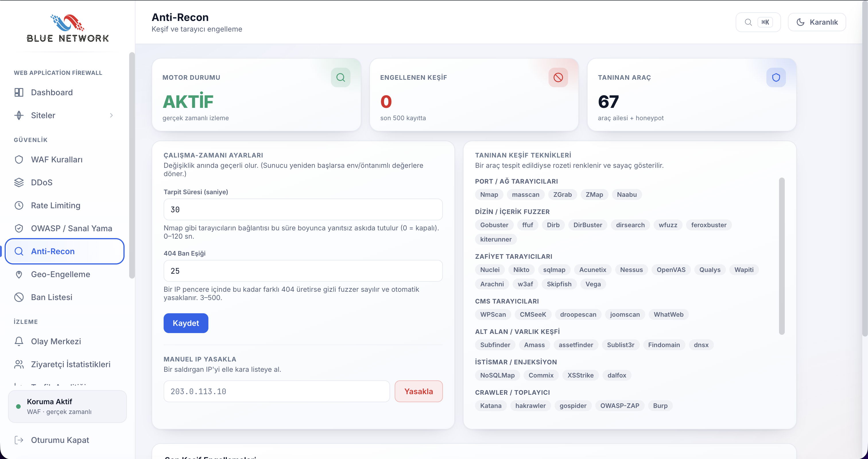This screenshot has width=868, height=459.
Task: Click the 404 Ban Eşiği input field
Action: (303, 271)
